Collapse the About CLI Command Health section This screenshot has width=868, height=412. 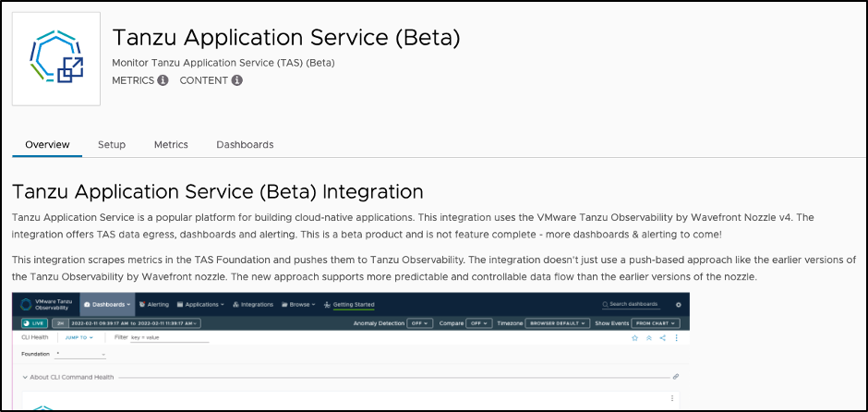coord(24,377)
